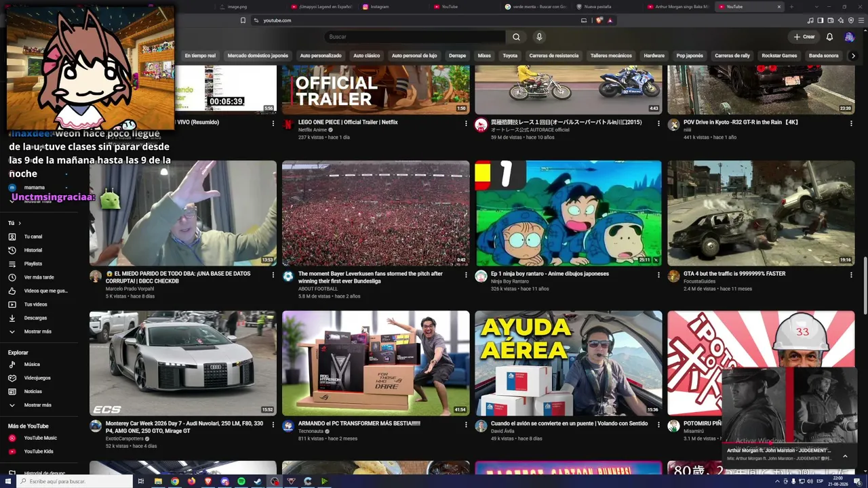Open the Tecnonauta channel link
Image resolution: width=868 pixels, height=488 pixels.
[311, 431]
